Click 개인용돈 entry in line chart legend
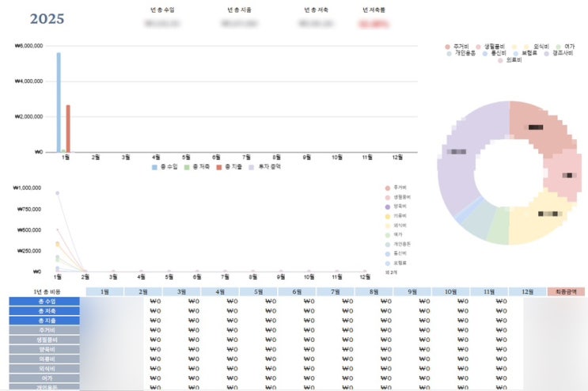This screenshot has height=391, width=588. click(x=398, y=244)
